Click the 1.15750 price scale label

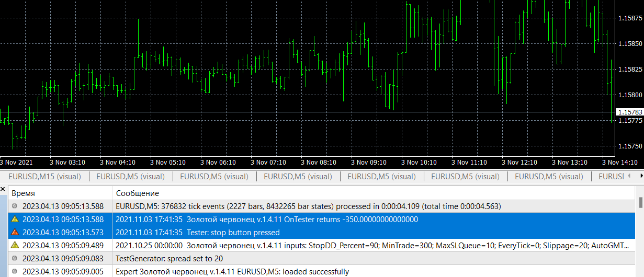[x=630, y=146]
